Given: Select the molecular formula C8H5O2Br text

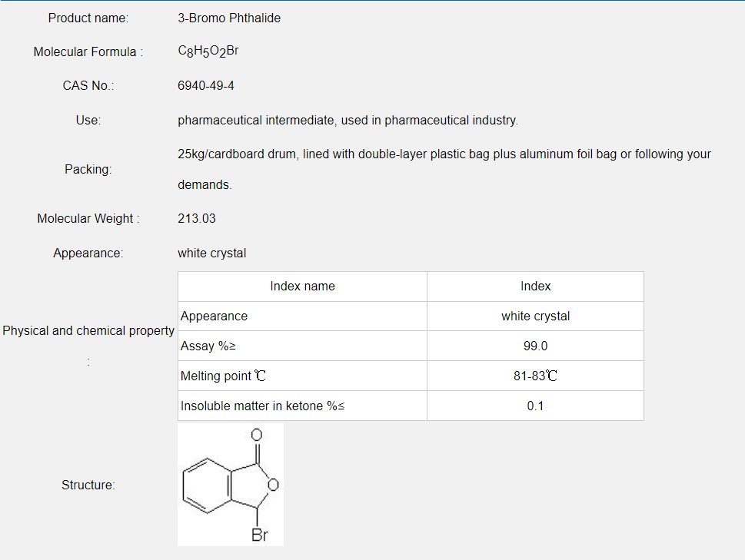Looking at the screenshot, I should click(208, 51).
